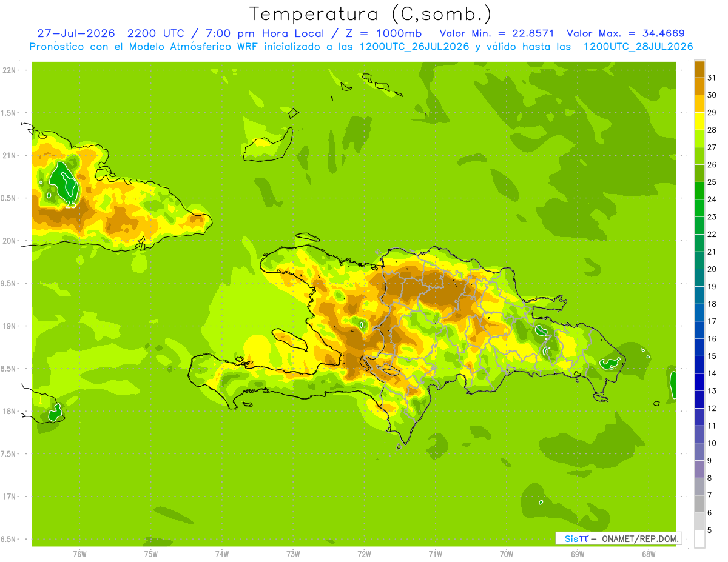Click legend value 26

(712, 164)
